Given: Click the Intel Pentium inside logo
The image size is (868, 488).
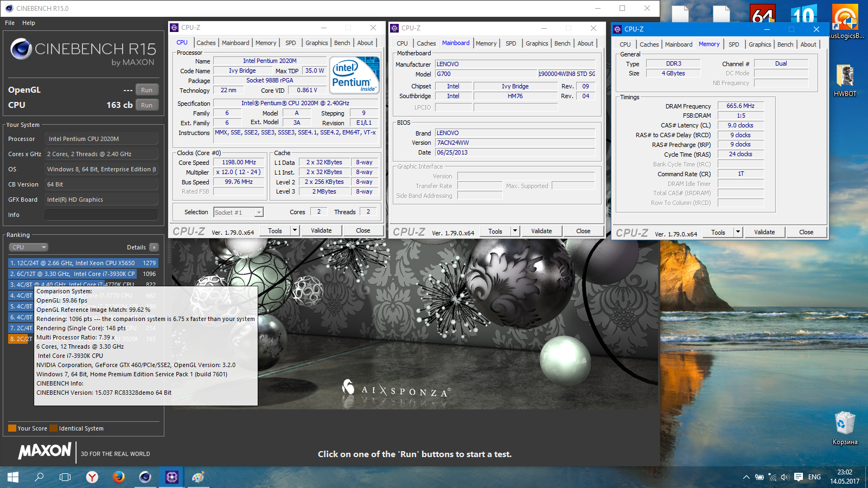Looking at the screenshot, I should [354, 75].
